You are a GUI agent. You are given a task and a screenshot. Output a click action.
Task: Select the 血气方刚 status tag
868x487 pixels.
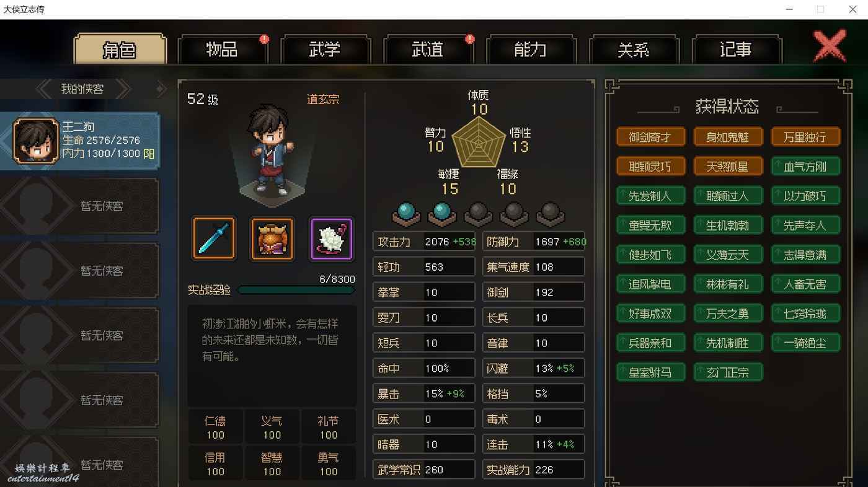coord(805,166)
